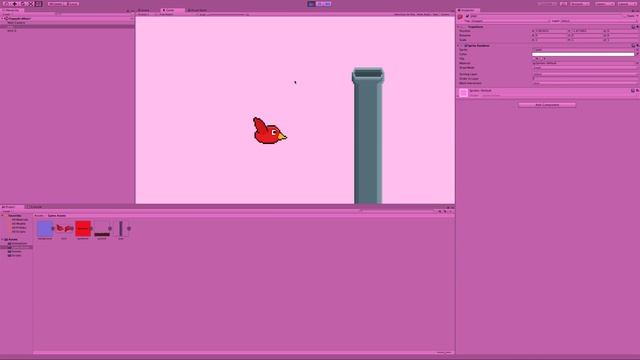Viewport: 640px width, 360px height.
Task: Open the Mask Interaction dropdown
Action: [x=585, y=83]
